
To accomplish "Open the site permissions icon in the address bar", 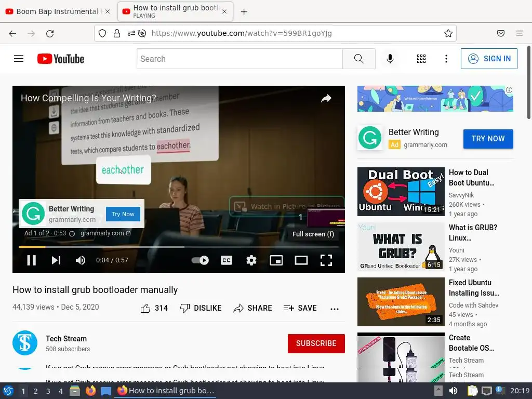I will click(131, 33).
